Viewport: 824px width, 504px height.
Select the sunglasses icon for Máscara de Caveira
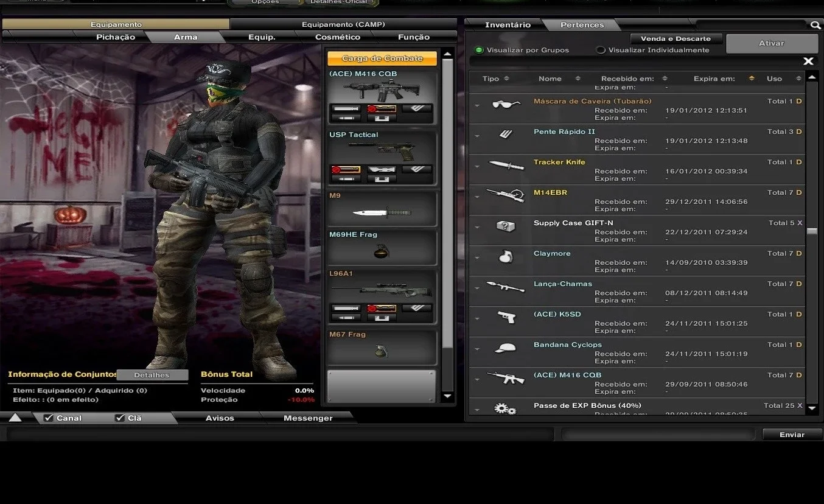506,104
